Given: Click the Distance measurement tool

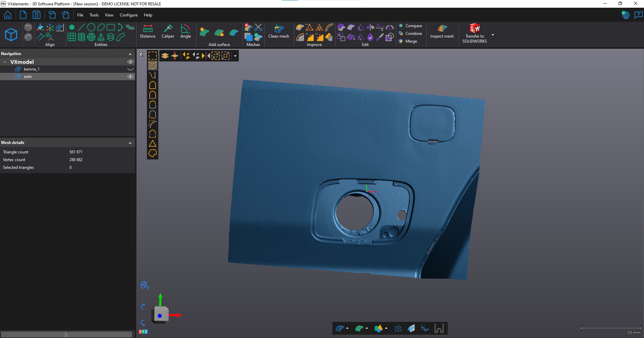Looking at the screenshot, I should pos(148,31).
